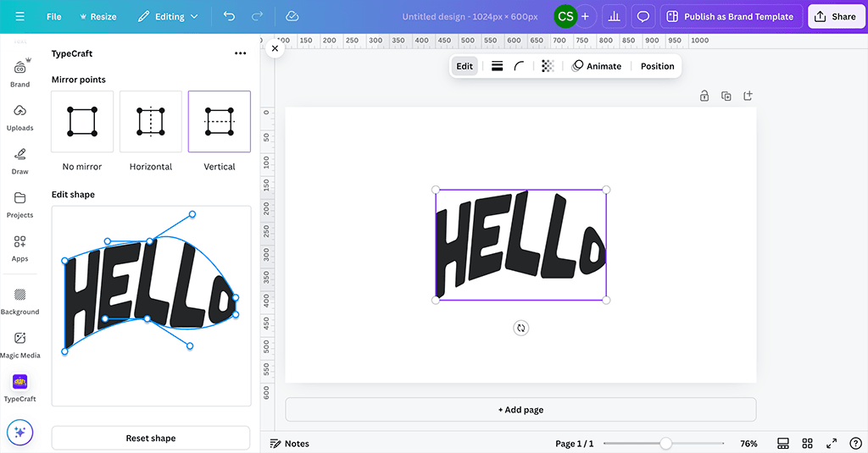This screenshot has width=868, height=453.
Task: Open the Apps sidebar tab
Action: click(20, 248)
